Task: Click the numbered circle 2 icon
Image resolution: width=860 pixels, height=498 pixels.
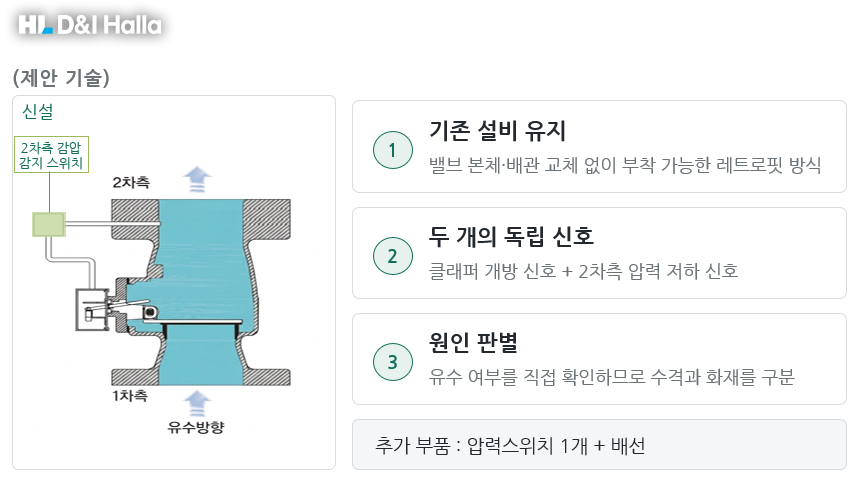Action: tap(393, 256)
